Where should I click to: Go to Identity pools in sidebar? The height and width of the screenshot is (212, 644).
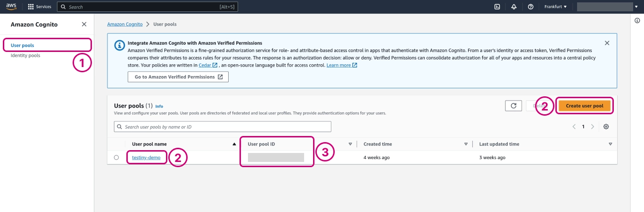25,56
